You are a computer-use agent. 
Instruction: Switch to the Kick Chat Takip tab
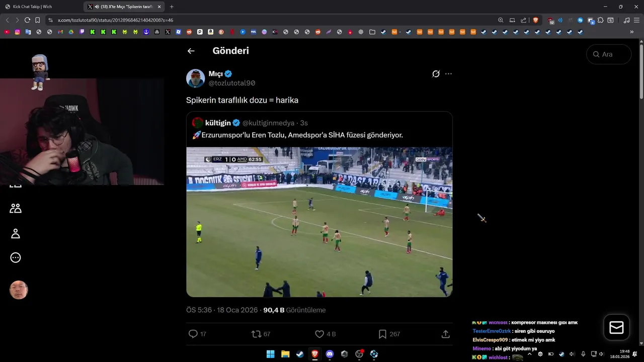point(42,7)
